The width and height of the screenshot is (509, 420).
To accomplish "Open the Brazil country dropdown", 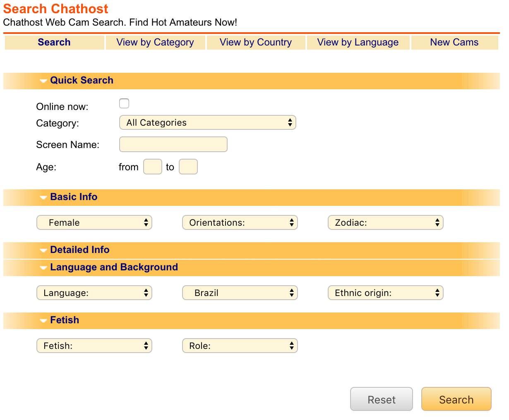I will click(240, 293).
